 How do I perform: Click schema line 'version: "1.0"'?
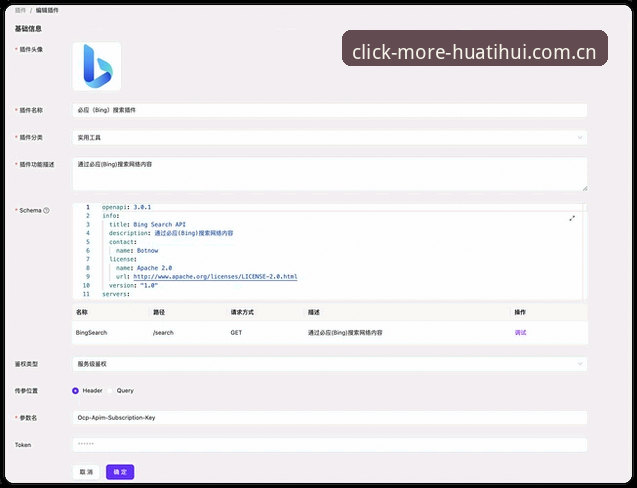[x=133, y=285]
